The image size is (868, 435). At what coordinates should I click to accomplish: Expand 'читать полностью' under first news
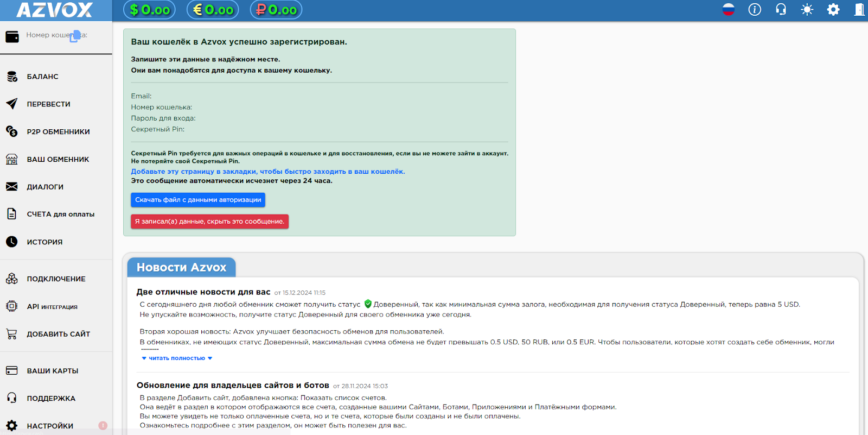pos(177,358)
